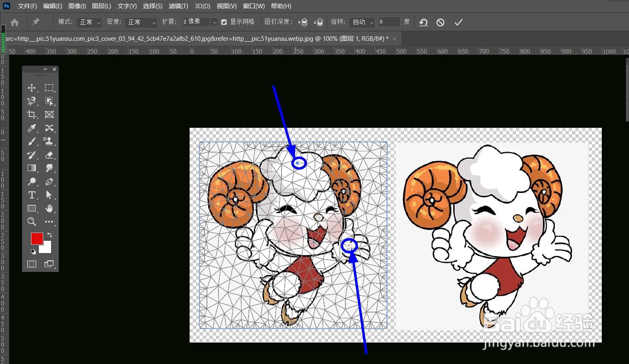Image resolution: width=629 pixels, height=364 pixels.
Task: Select the Clone Stamp tool
Action: pyautogui.click(x=49, y=141)
